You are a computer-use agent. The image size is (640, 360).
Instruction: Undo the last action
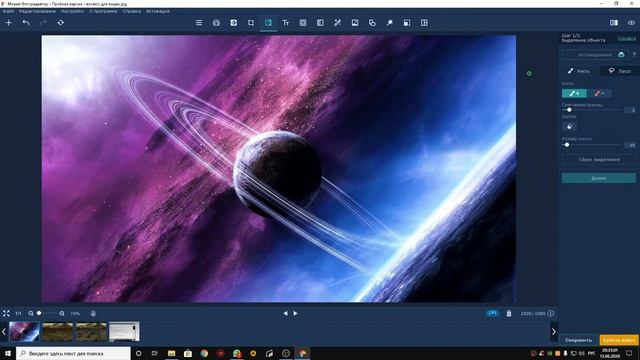click(26, 23)
